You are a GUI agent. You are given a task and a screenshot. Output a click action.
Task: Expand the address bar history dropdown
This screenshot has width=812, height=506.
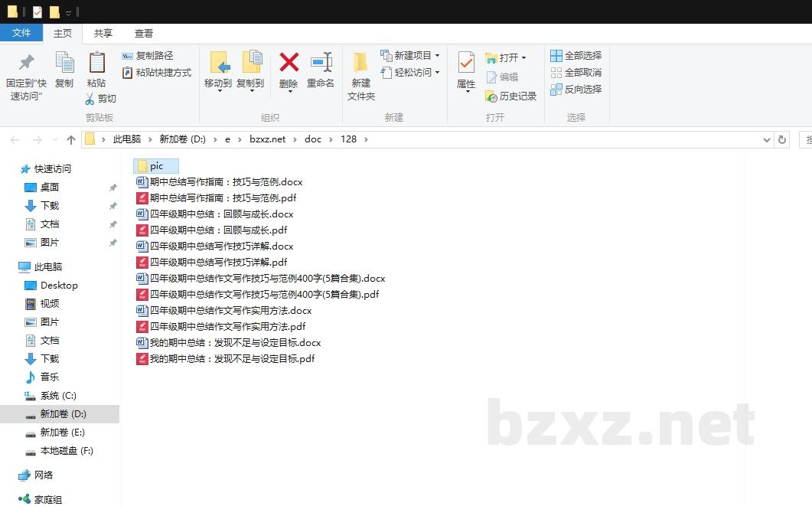coord(767,139)
